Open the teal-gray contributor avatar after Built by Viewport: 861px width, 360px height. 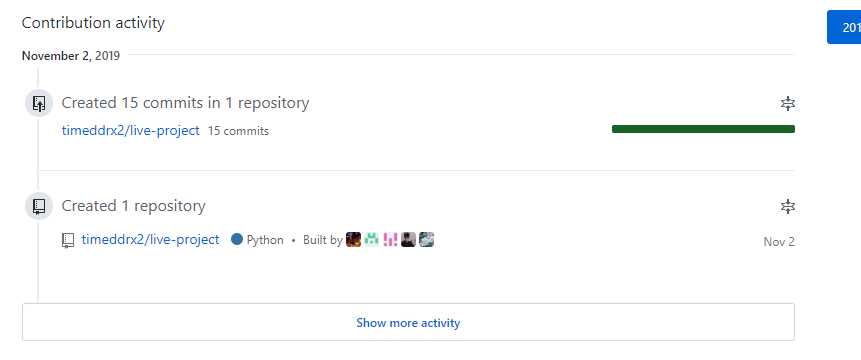tap(426, 239)
